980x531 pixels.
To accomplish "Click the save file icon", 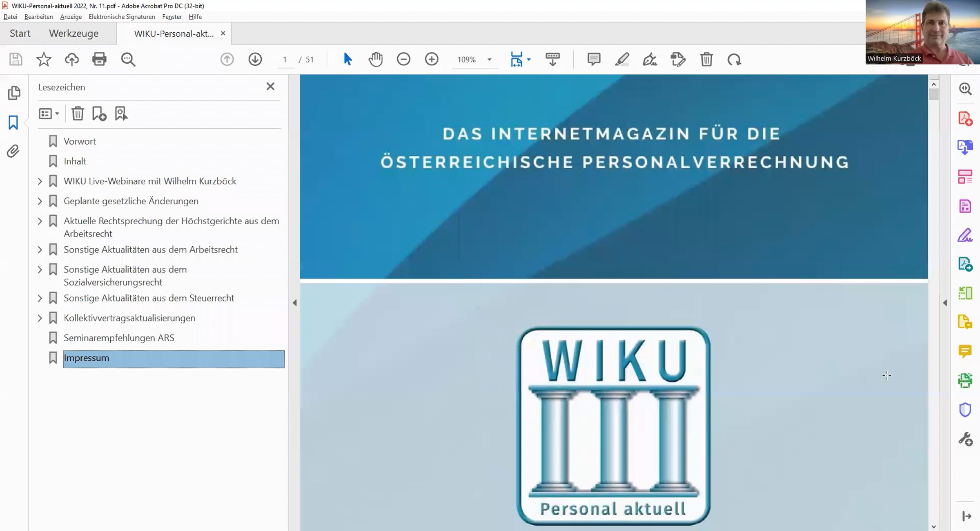I will (x=16, y=59).
